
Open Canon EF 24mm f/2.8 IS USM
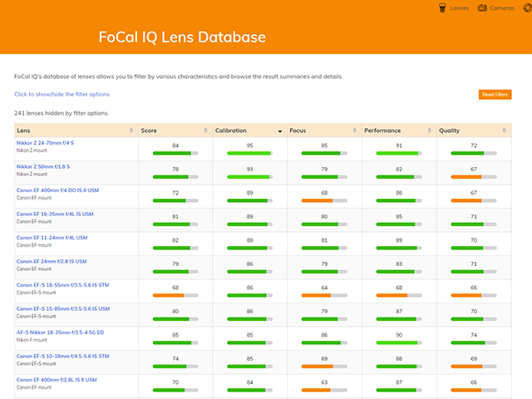(x=52, y=262)
